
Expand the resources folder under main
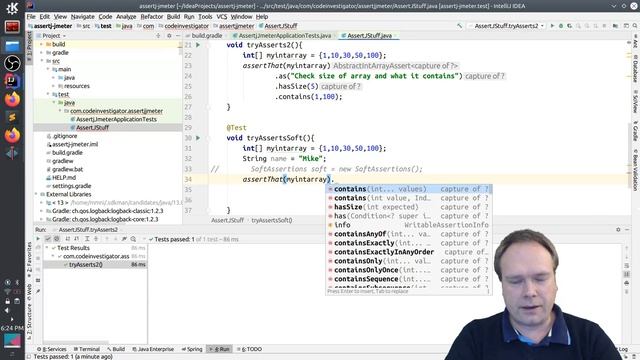point(53,86)
